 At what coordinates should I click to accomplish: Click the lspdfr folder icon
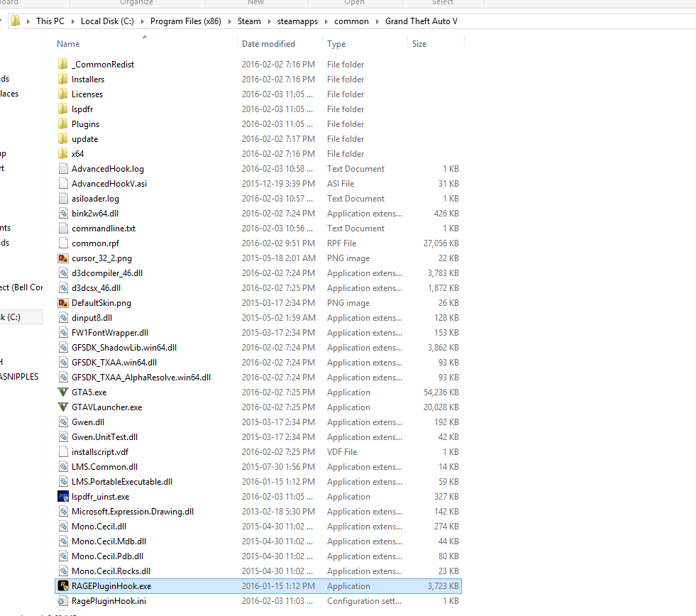click(63, 109)
